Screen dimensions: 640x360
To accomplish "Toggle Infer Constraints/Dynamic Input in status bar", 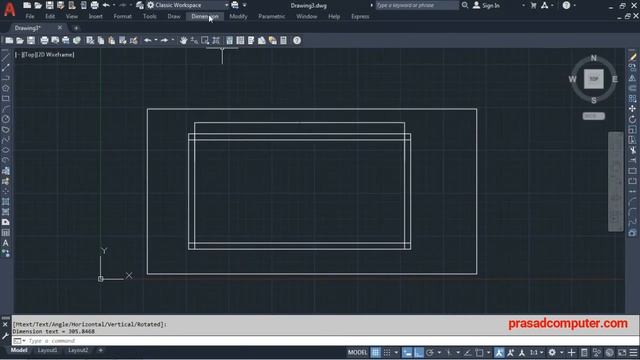I will (407, 352).
